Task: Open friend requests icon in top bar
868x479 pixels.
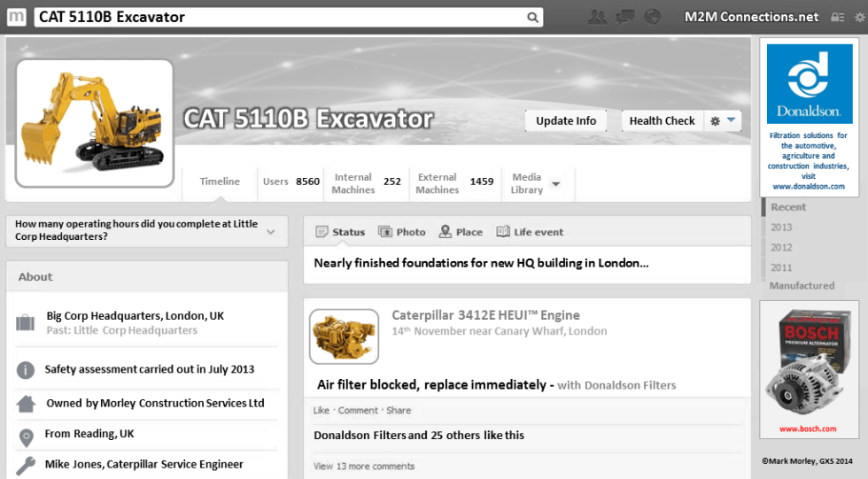Action: pos(598,17)
